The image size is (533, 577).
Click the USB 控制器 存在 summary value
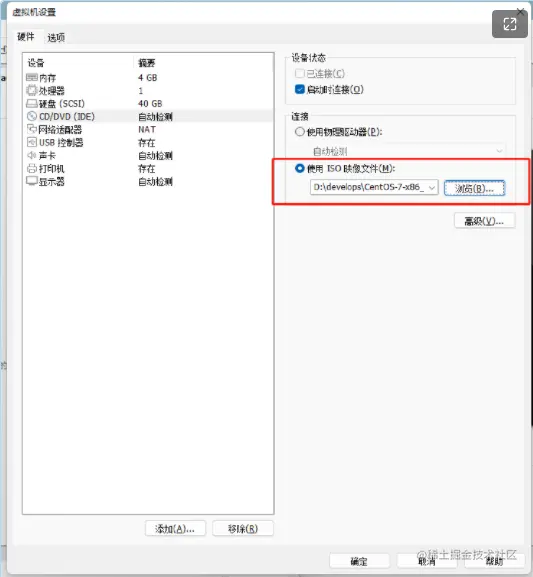pos(147,142)
